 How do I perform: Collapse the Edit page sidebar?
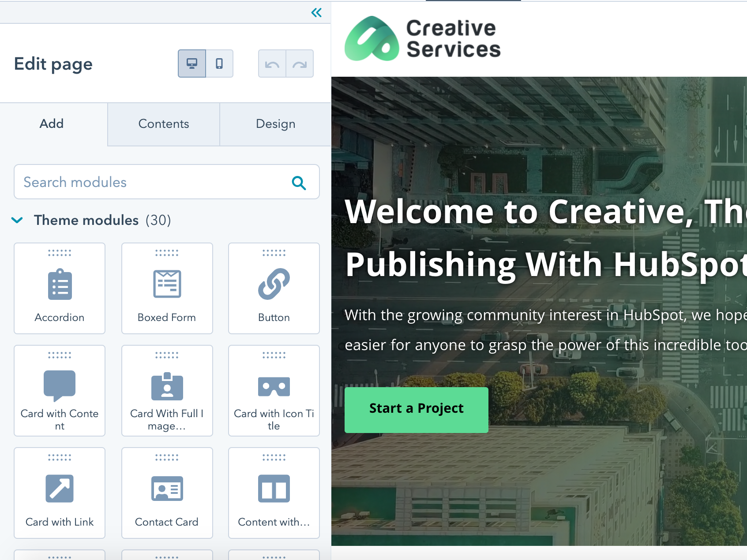point(316,12)
